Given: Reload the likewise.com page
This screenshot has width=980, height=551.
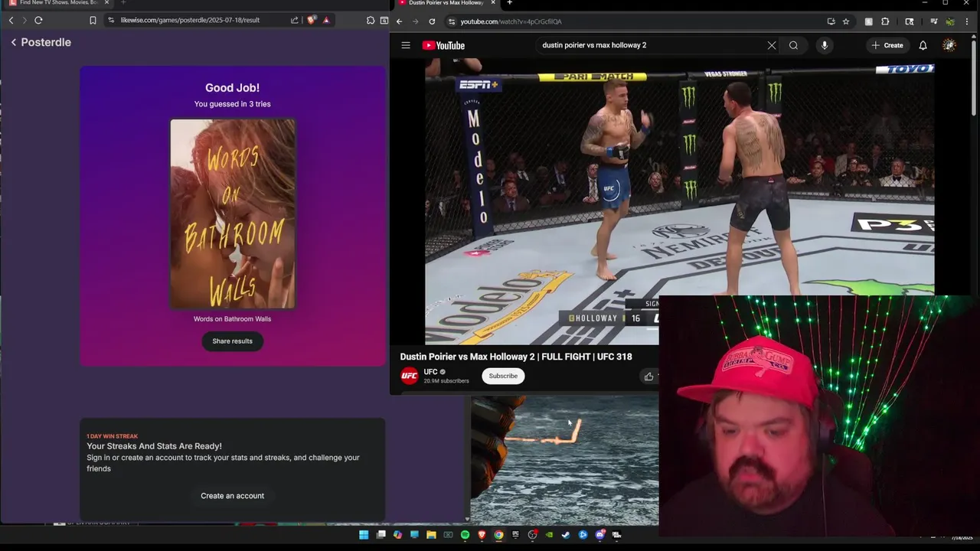Looking at the screenshot, I should pyautogui.click(x=38, y=20).
